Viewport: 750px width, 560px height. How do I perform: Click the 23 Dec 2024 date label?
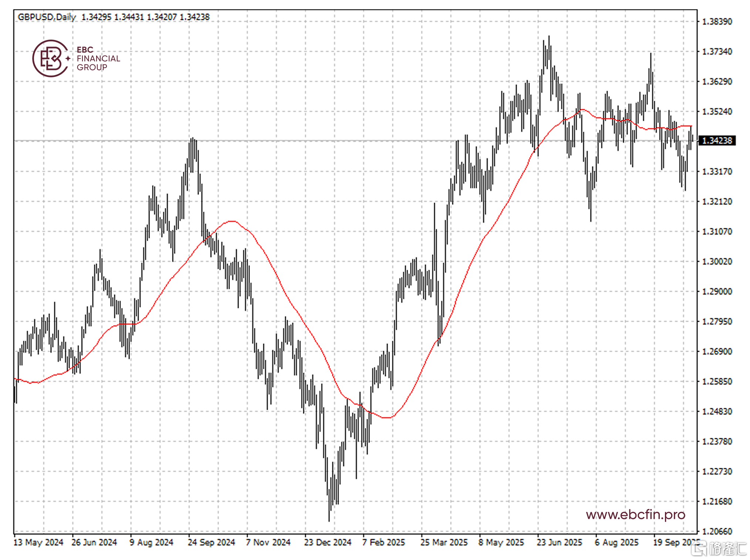point(328,542)
